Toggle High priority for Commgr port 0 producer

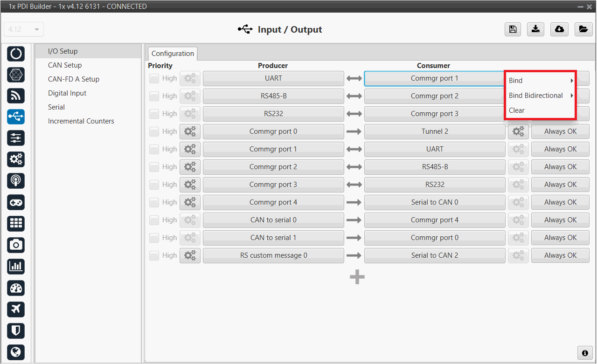[154, 131]
